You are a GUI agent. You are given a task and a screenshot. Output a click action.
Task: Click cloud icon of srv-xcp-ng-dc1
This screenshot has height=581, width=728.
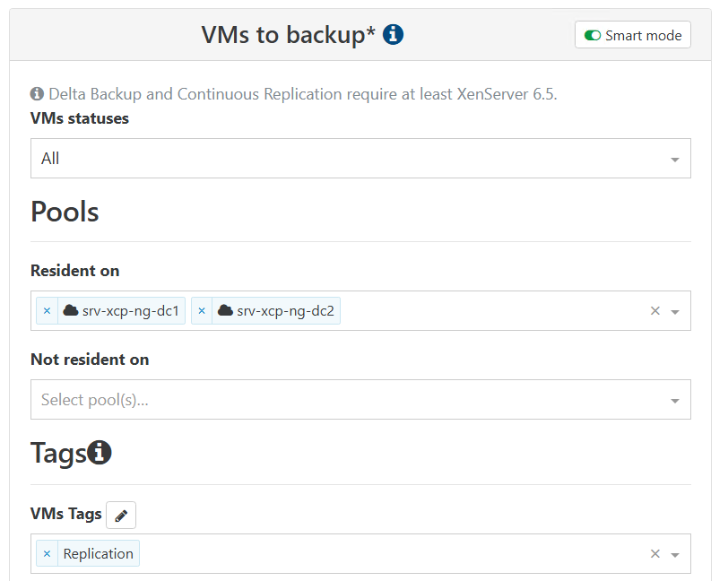click(71, 311)
